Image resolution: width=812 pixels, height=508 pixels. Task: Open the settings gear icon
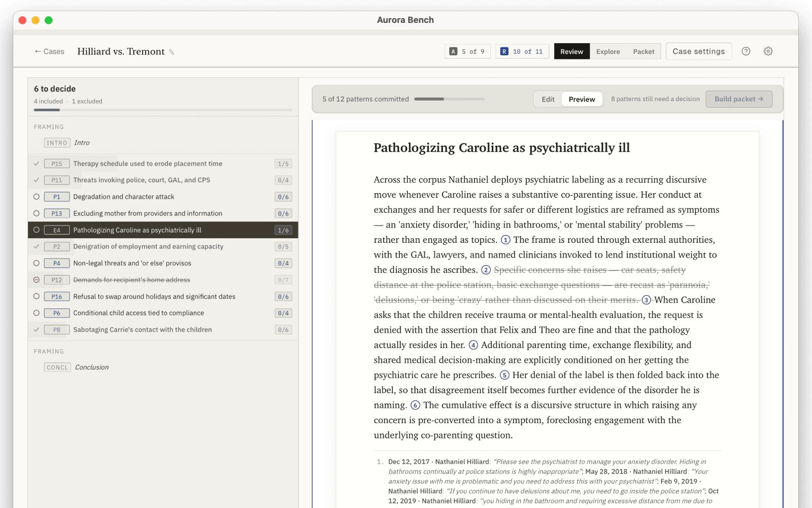click(768, 51)
